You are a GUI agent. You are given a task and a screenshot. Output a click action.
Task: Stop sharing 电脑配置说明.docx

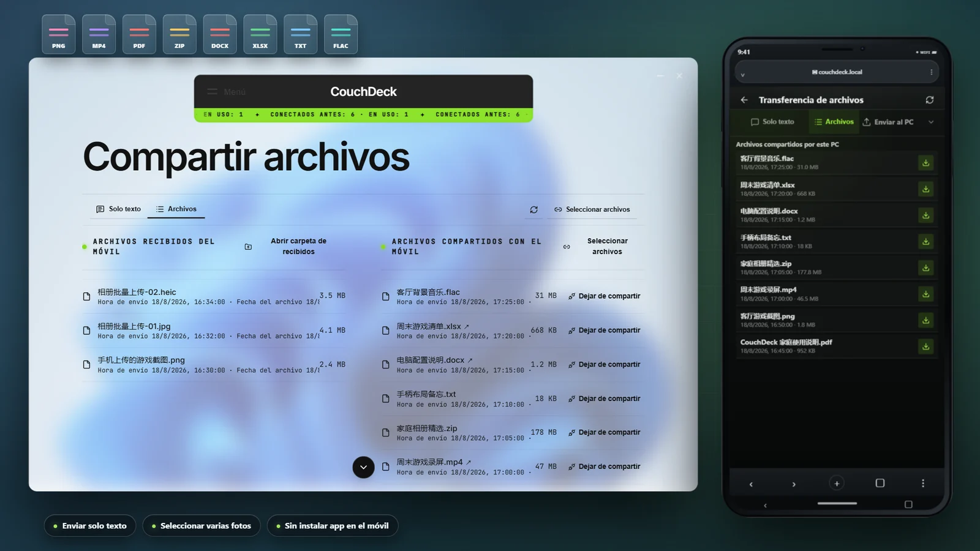pyautogui.click(x=605, y=364)
